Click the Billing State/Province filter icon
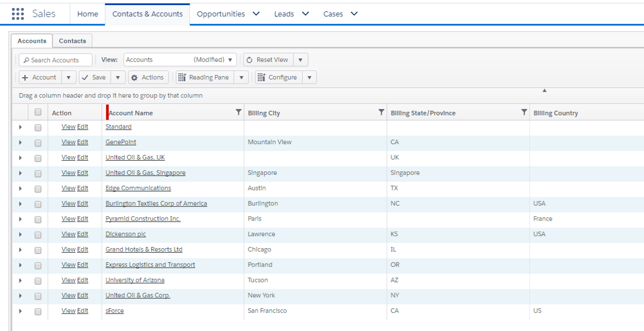This screenshot has width=644, height=331. 524,112
